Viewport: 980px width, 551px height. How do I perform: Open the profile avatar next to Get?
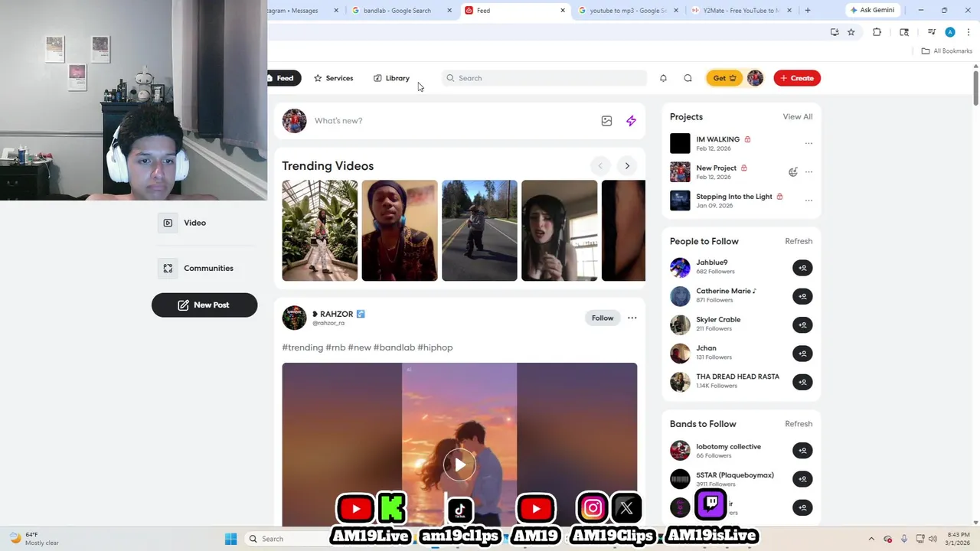pos(755,78)
